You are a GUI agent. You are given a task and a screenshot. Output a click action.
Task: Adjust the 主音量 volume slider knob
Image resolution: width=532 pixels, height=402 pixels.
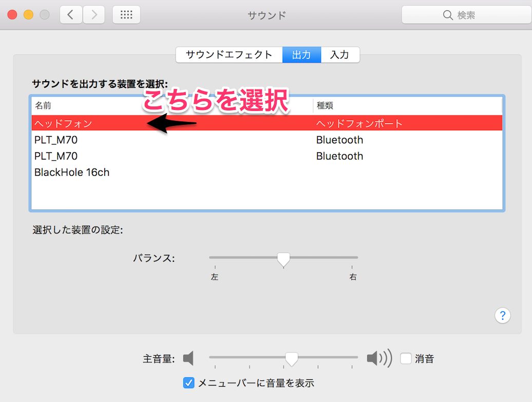pyautogui.click(x=292, y=359)
